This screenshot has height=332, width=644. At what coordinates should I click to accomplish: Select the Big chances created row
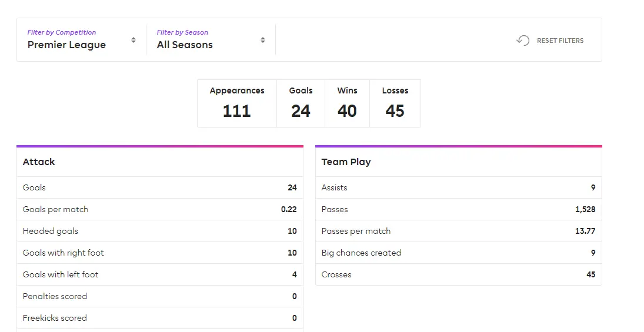pos(458,253)
